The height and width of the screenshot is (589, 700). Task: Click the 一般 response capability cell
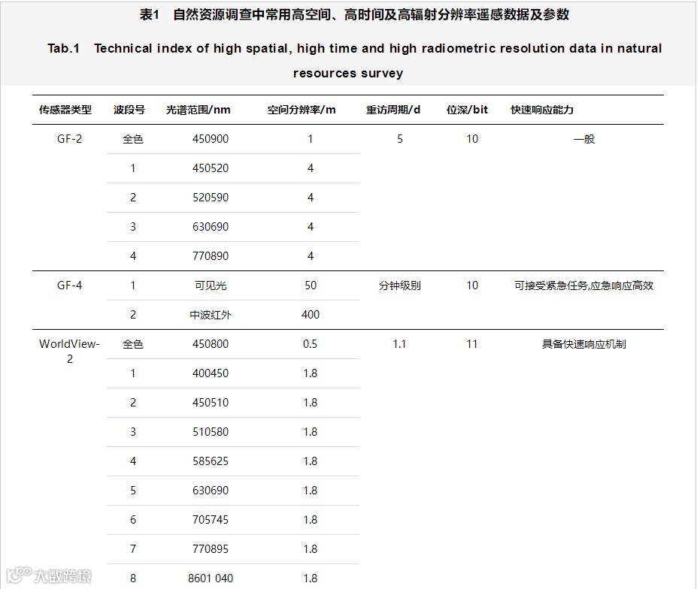click(x=584, y=139)
